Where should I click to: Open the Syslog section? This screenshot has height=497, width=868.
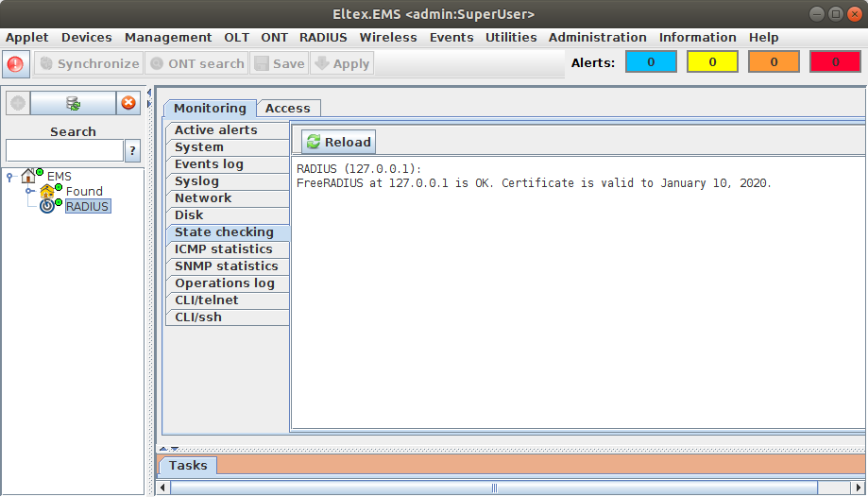point(228,181)
